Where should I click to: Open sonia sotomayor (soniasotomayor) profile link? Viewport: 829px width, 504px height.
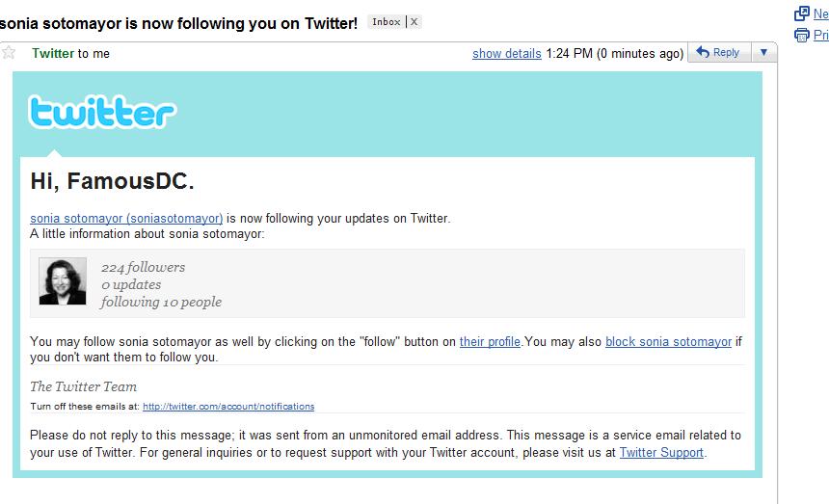[x=126, y=218]
